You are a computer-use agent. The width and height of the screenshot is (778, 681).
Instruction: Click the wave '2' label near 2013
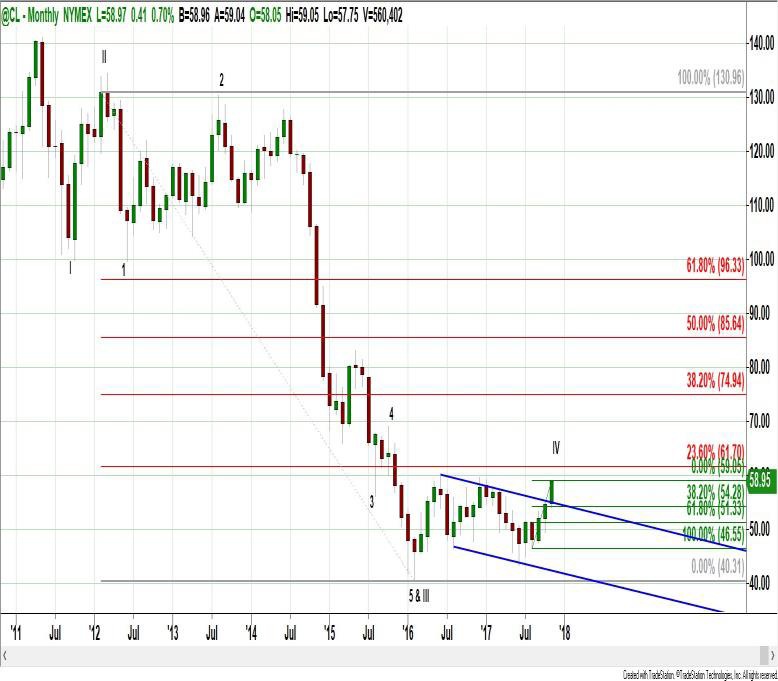[221, 80]
